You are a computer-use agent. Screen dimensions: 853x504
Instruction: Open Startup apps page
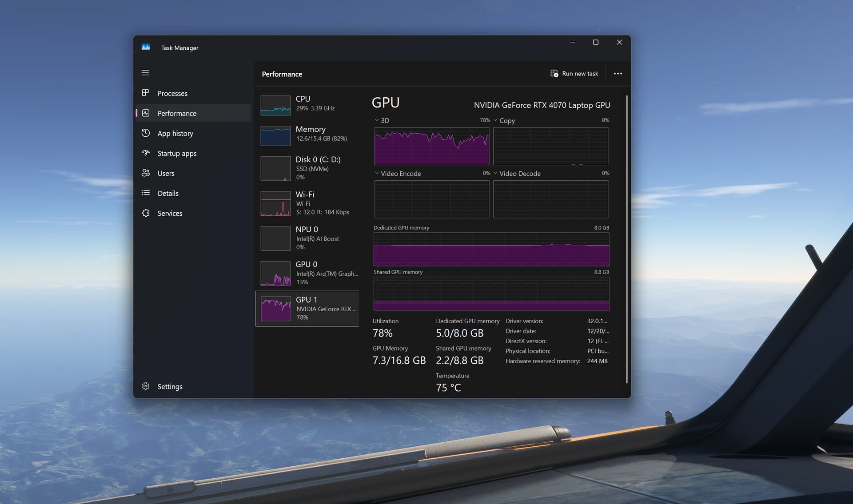click(x=193, y=153)
